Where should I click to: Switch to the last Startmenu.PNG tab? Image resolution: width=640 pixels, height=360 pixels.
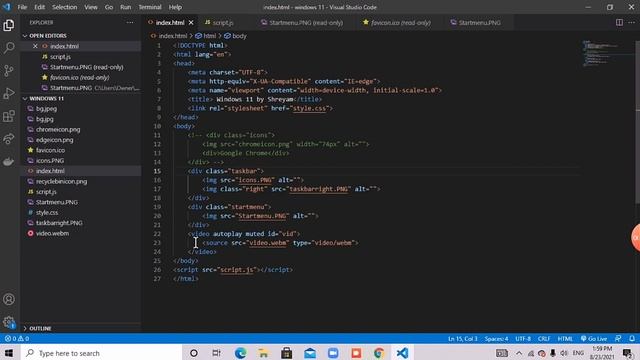pos(480,23)
